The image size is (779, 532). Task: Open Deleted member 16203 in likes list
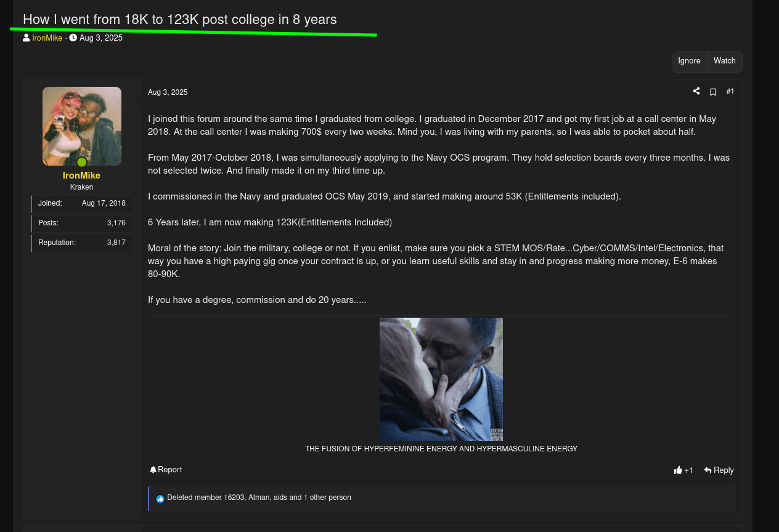point(206,498)
